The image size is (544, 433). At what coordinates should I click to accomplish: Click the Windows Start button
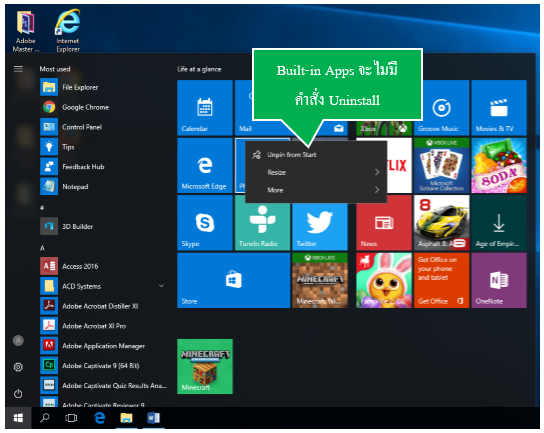(x=18, y=418)
